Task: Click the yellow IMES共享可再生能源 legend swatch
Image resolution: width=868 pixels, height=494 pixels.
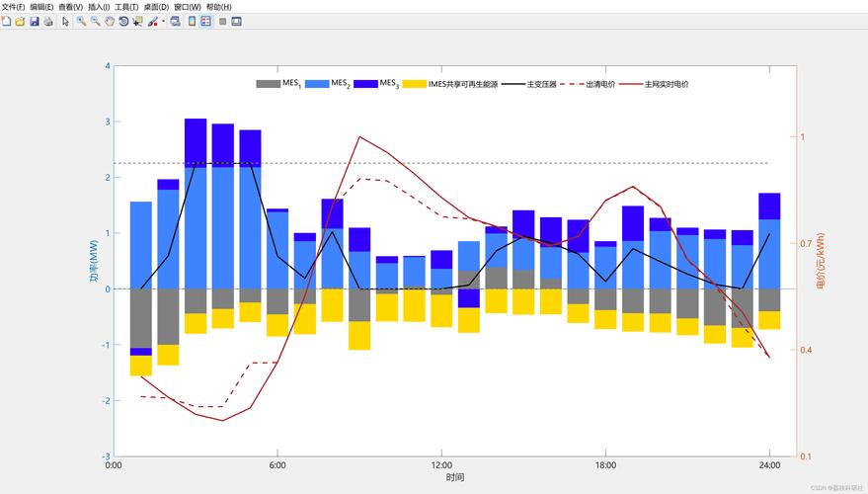Action: [x=415, y=84]
